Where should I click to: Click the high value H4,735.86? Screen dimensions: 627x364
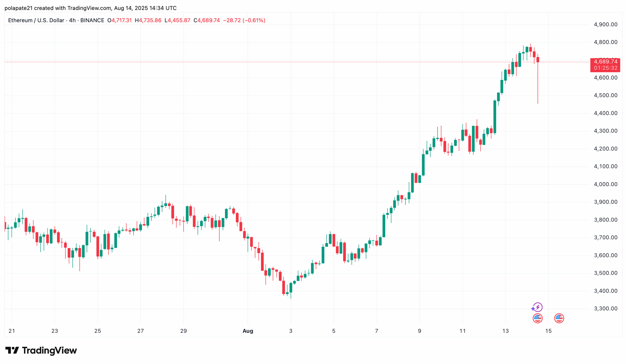[x=148, y=20]
